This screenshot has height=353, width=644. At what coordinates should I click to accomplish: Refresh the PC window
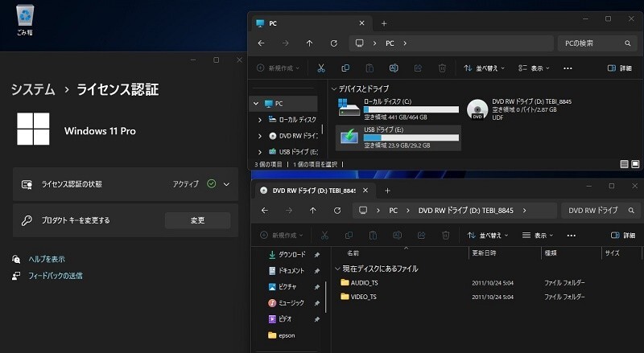(x=334, y=43)
